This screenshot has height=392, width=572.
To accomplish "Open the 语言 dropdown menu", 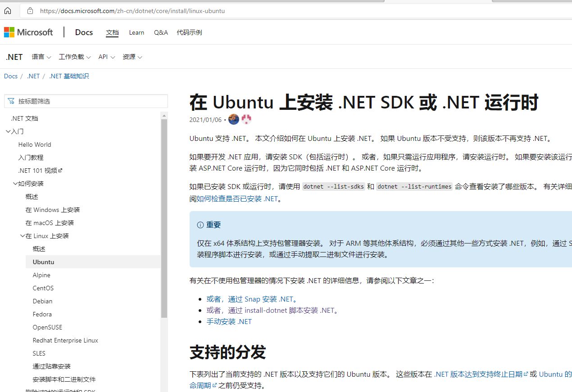I will (41, 57).
